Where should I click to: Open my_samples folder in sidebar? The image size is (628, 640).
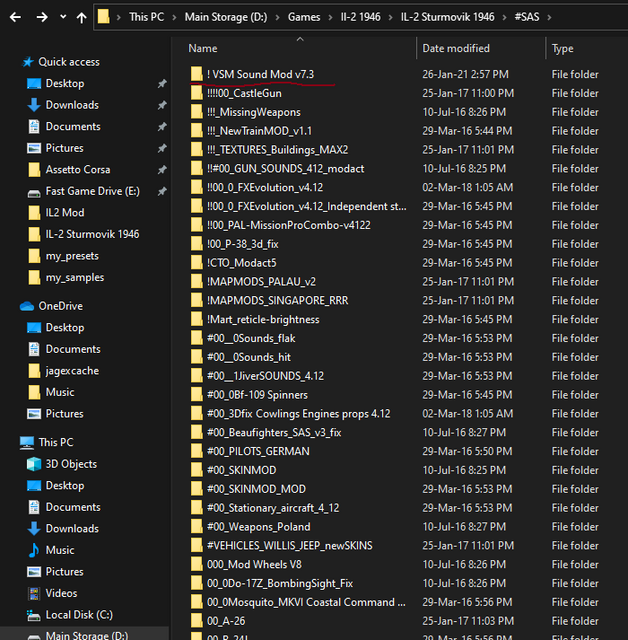click(x=75, y=278)
